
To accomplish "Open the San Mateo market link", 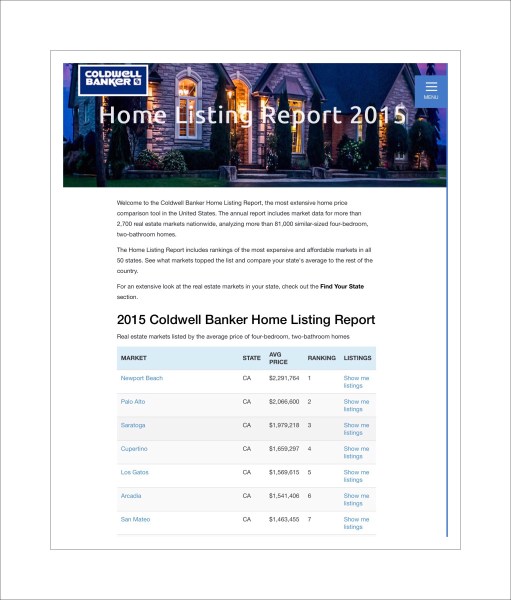I will pos(135,519).
